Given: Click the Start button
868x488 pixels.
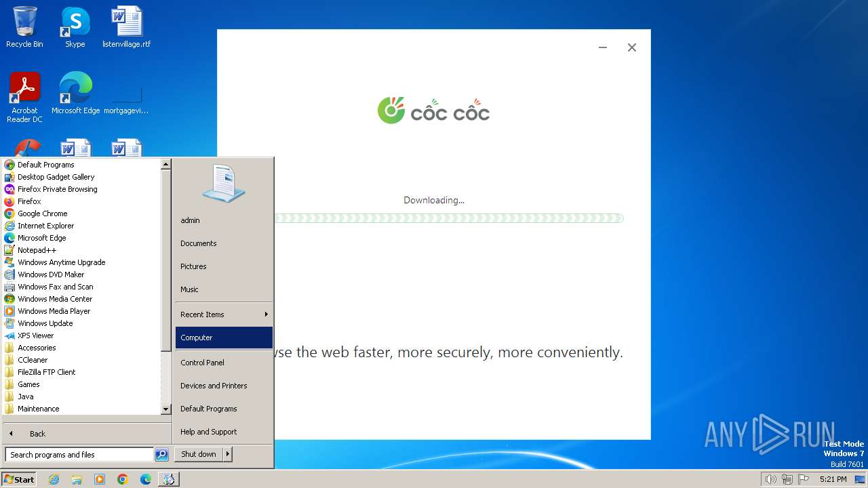Looking at the screenshot, I should tap(19, 479).
